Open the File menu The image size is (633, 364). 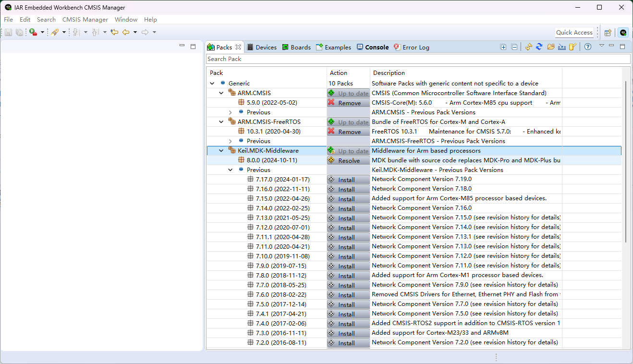coord(8,20)
